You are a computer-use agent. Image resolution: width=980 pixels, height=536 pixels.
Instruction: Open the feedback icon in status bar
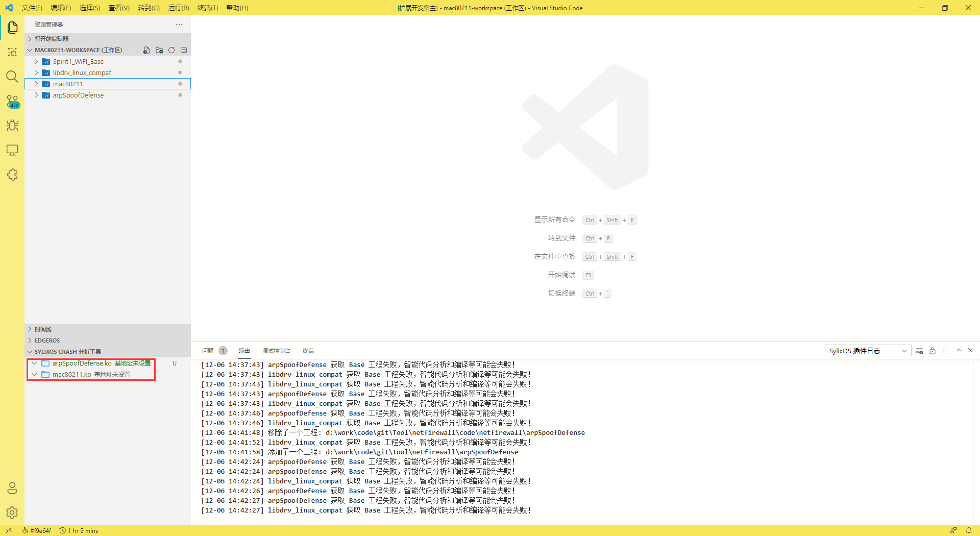(953, 530)
